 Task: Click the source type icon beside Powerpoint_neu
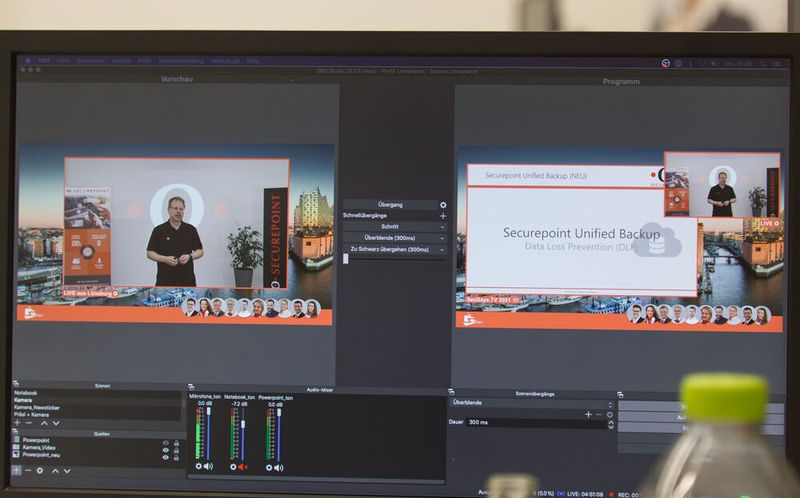pos(16,454)
